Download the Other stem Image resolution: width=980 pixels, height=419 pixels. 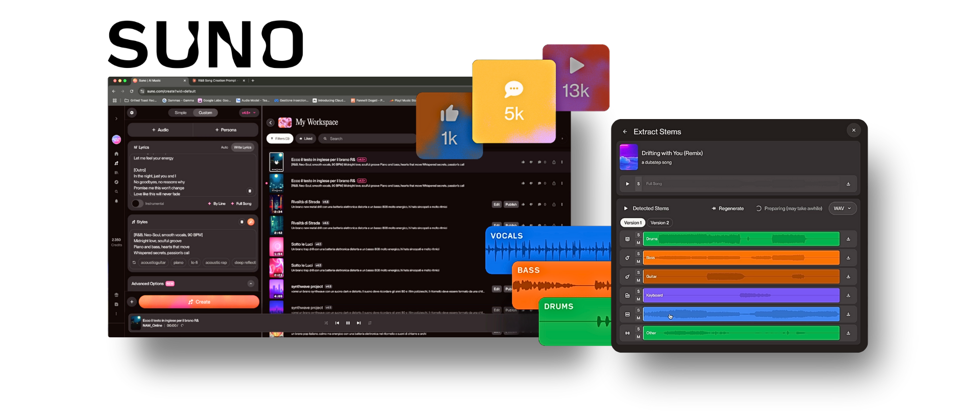(x=848, y=333)
